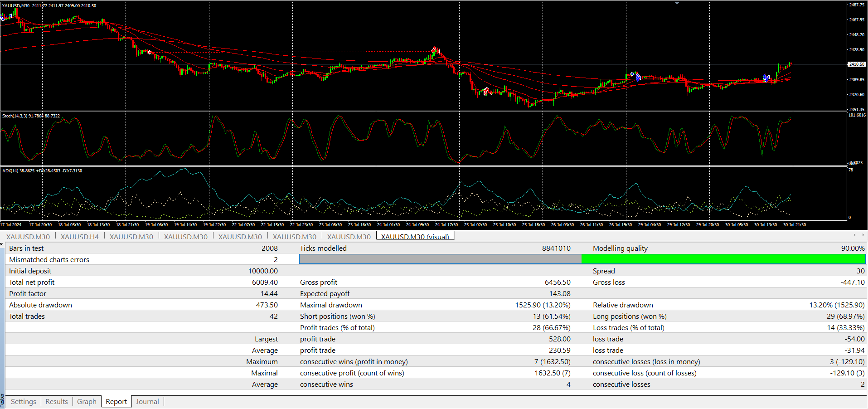Show the Journal tab

coord(147,402)
